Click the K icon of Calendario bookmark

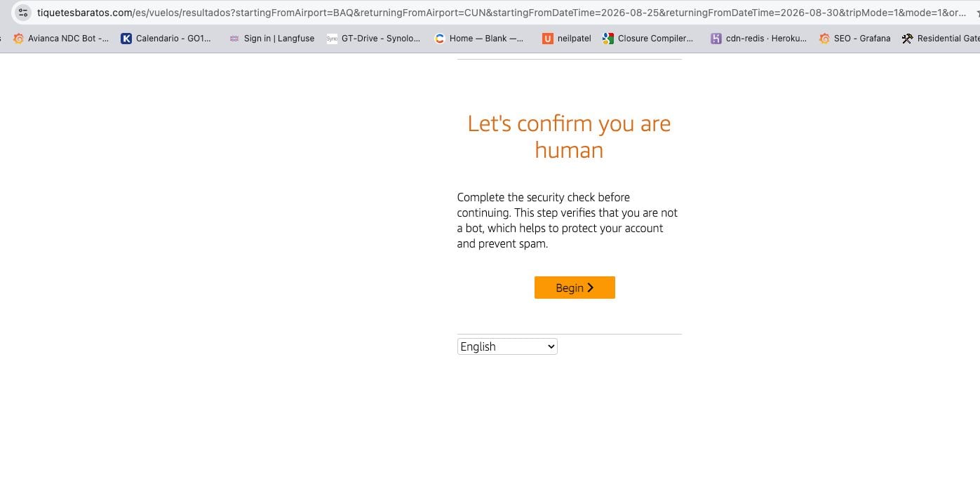pyautogui.click(x=126, y=39)
